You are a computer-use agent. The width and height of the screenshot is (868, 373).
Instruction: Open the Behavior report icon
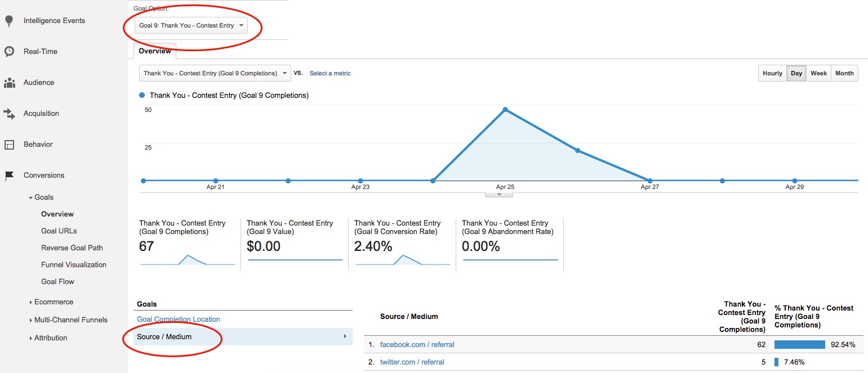9,144
